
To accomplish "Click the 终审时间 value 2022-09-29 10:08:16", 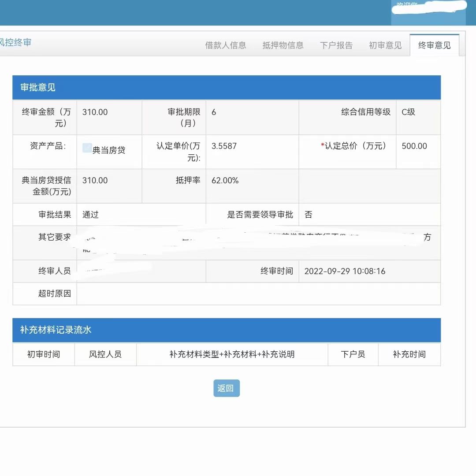I will coord(345,271).
